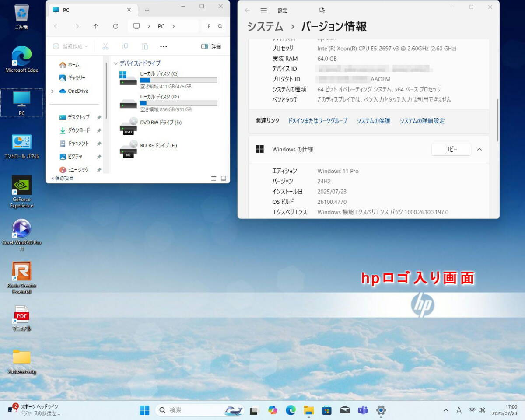Open Microsoft Store taskbar icon
The width and height of the screenshot is (525, 420).
tap(326, 410)
